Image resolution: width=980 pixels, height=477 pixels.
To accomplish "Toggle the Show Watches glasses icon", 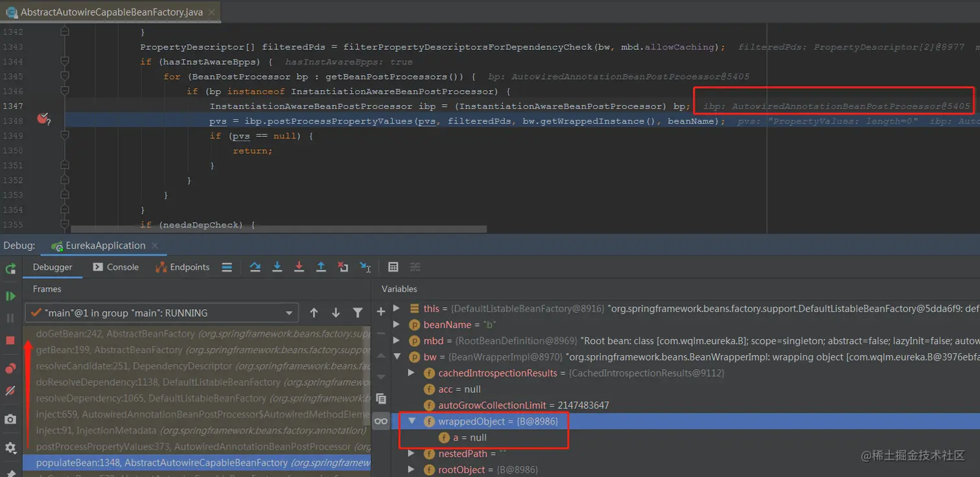I will click(x=381, y=421).
